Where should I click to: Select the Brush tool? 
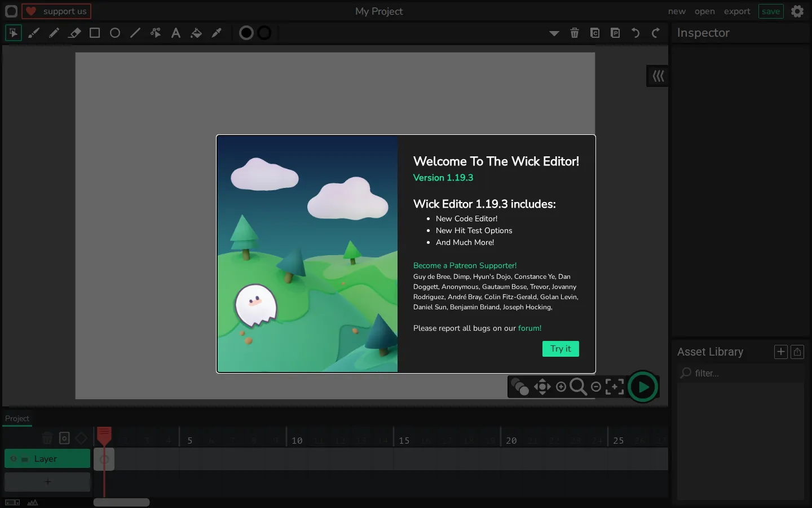pyautogui.click(x=34, y=33)
